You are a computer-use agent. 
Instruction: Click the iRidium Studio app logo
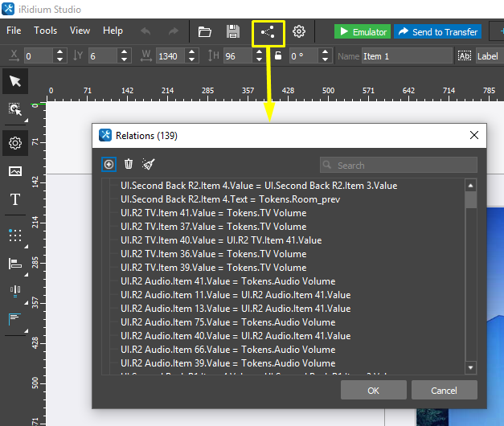point(8,9)
